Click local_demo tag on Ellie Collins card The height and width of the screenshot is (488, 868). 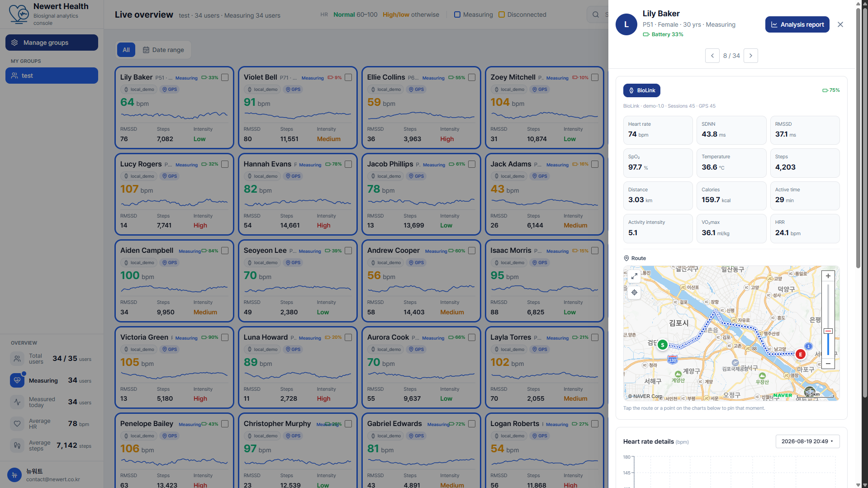[x=385, y=90]
